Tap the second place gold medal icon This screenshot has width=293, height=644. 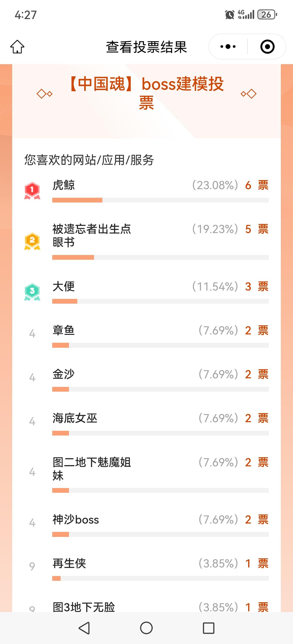tap(32, 241)
